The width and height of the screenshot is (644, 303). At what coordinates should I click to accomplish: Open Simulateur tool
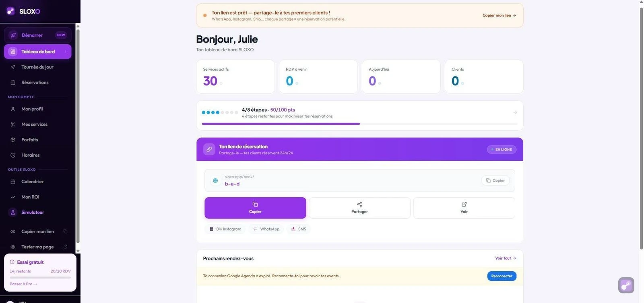click(x=38, y=212)
